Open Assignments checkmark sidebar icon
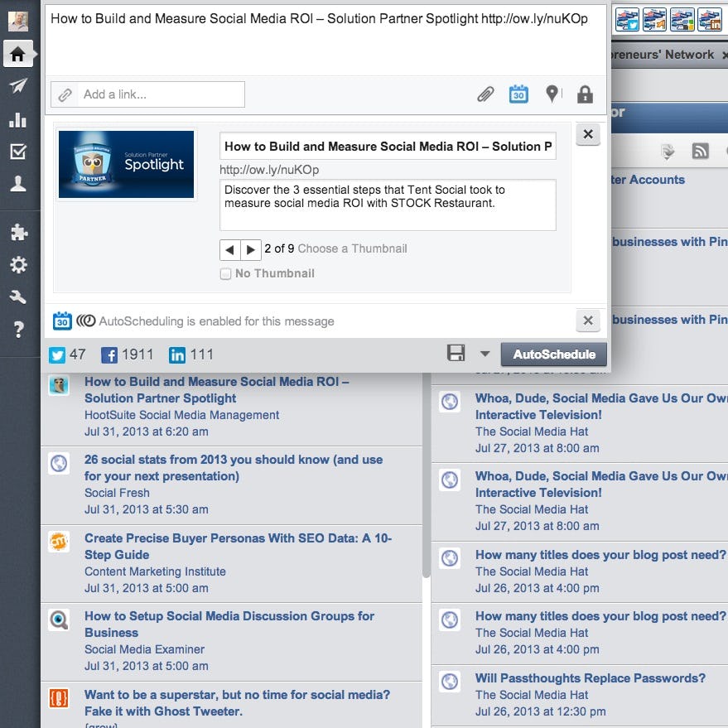The height and width of the screenshot is (728, 728). (17, 152)
